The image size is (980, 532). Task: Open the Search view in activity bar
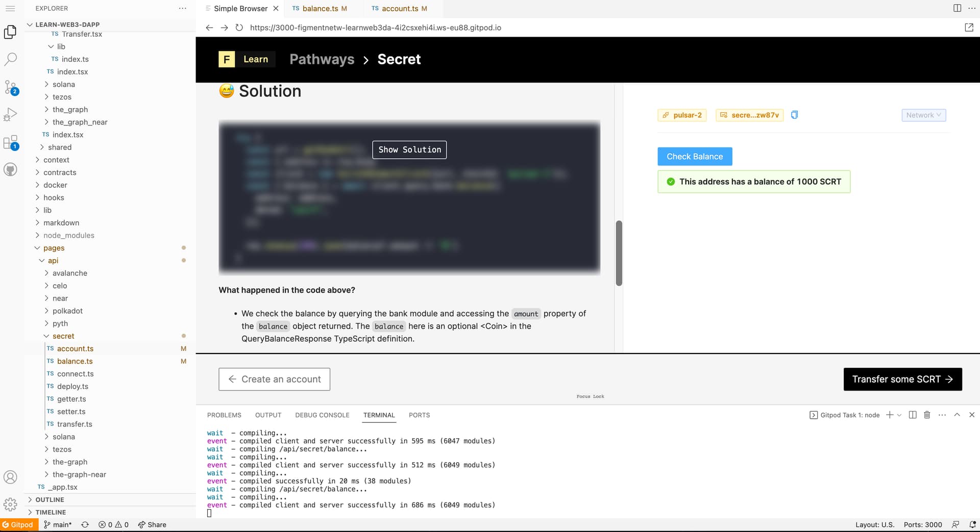coord(10,59)
